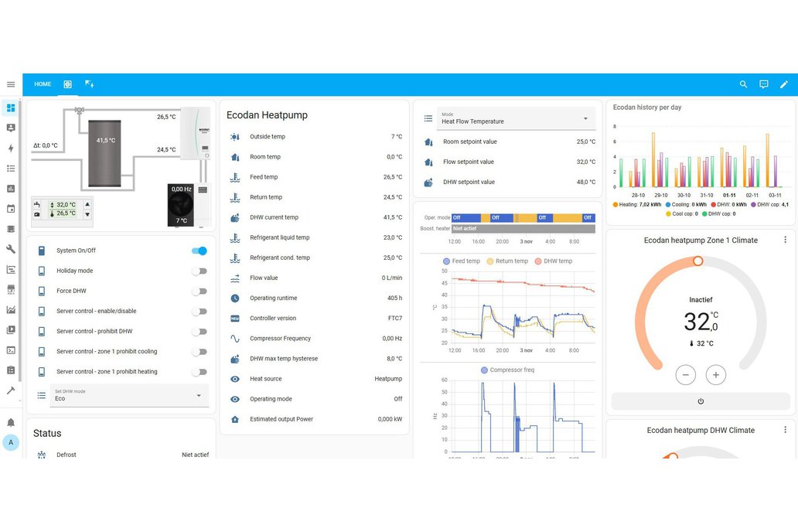This screenshot has height=532, width=798.
Task: Turn off the System On/Off switch
Action: [x=199, y=251]
